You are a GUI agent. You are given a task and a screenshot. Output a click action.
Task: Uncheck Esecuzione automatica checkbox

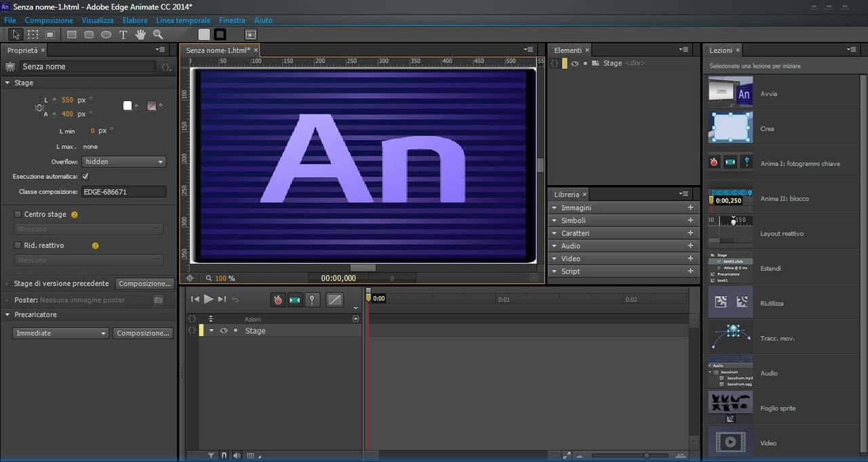pyautogui.click(x=85, y=176)
